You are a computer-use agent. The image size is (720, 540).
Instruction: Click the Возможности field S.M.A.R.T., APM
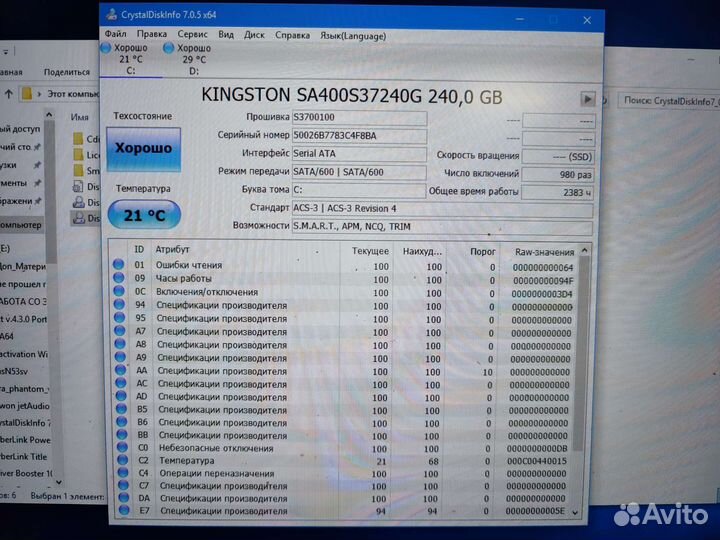tap(443, 227)
